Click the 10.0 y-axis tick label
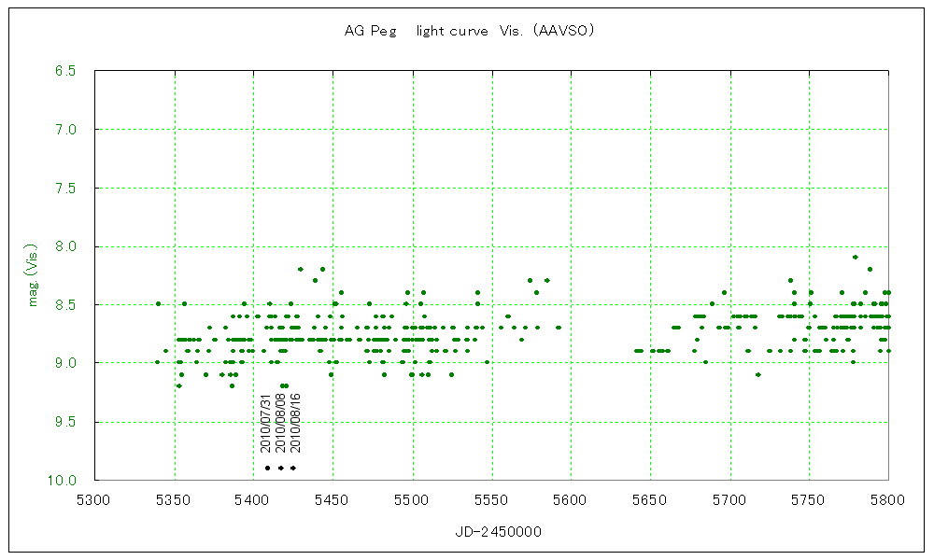The image size is (934, 560). click(62, 480)
